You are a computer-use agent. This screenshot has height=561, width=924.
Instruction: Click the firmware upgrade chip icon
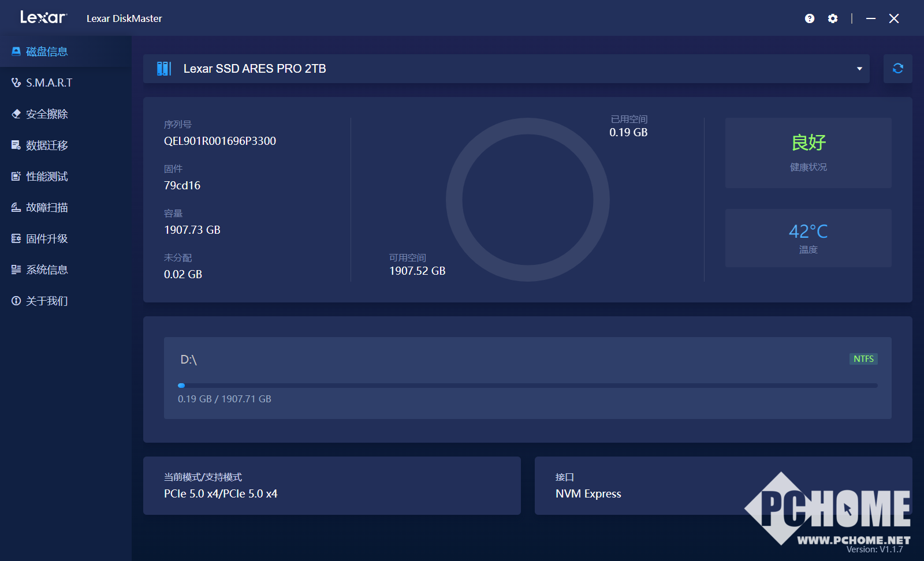(16, 238)
